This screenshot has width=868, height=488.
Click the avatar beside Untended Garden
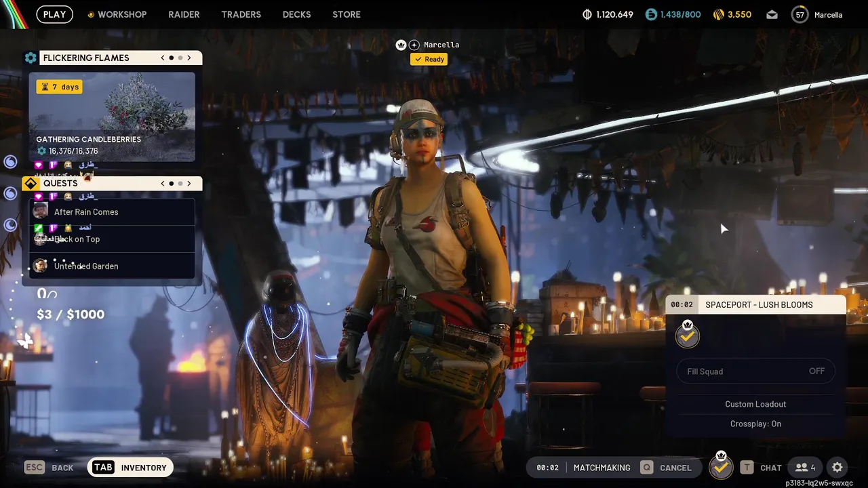coord(41,266)
